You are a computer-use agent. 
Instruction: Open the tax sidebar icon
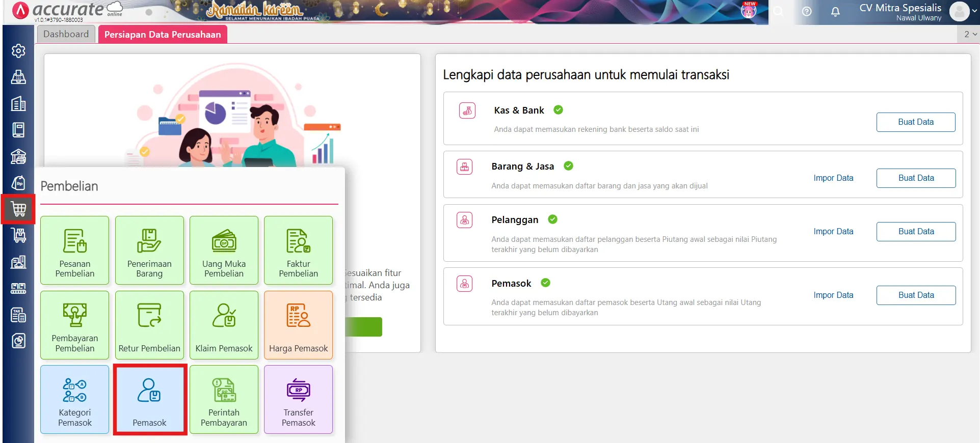(18, 315)
